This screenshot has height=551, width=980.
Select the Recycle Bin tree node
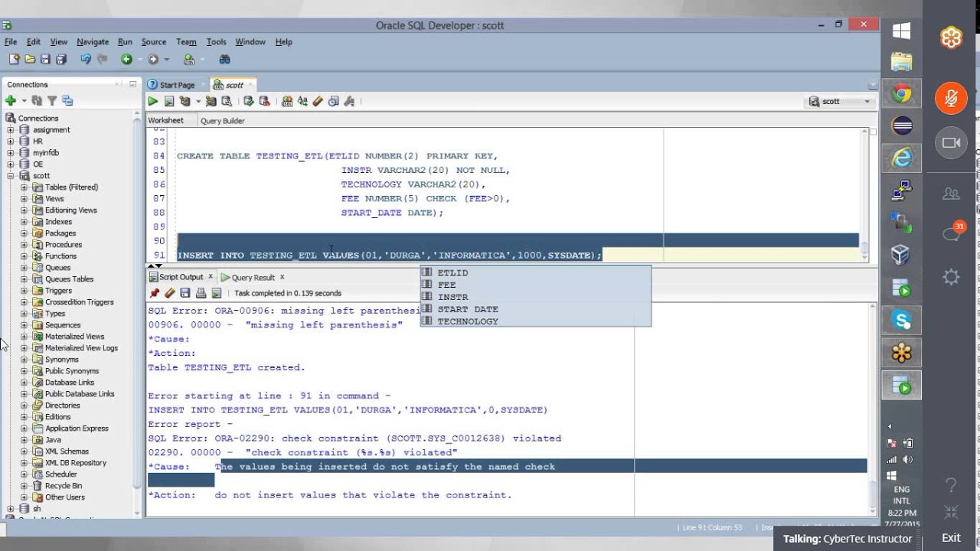click(64, 486)
